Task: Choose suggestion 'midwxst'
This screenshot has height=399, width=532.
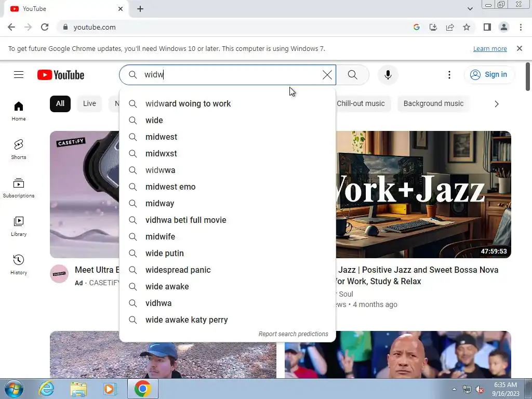Action: tap(228, 153)
